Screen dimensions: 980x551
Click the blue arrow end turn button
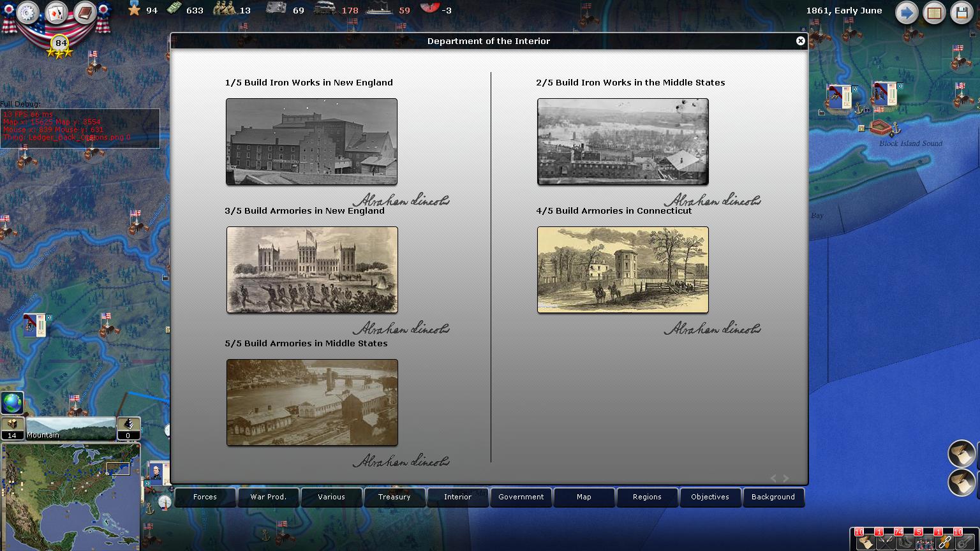point(906,13)
